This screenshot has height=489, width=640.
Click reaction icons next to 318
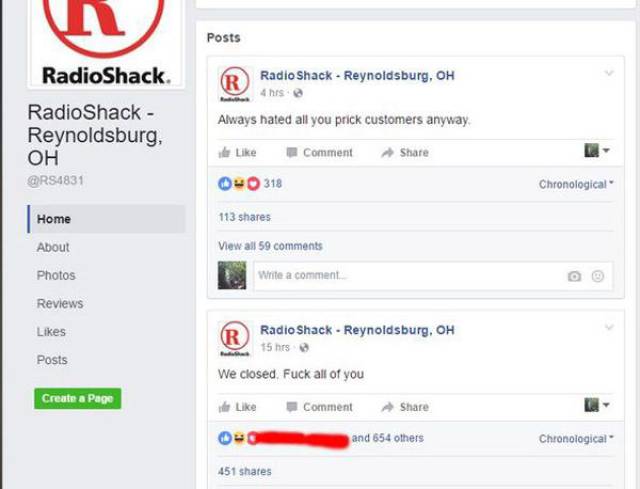(239, 184)
